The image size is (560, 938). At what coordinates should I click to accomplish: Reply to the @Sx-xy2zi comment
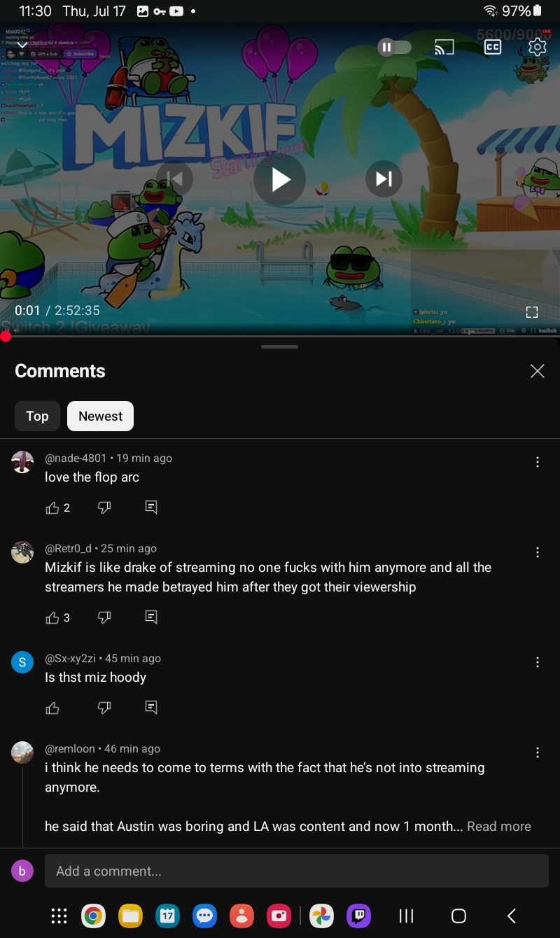pyautogui.click(x=150, y=707)
